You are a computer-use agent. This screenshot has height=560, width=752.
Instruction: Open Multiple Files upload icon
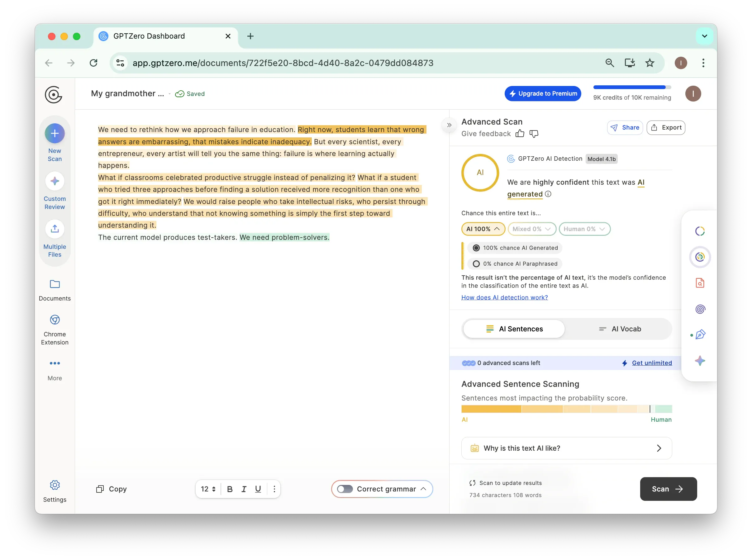[55, 229]
